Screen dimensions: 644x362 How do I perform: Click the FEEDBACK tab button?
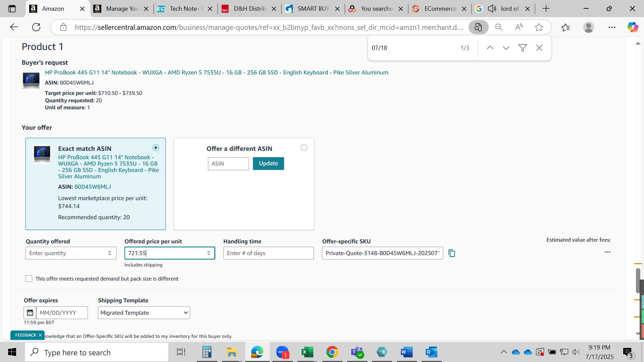[x=25, y=335]
